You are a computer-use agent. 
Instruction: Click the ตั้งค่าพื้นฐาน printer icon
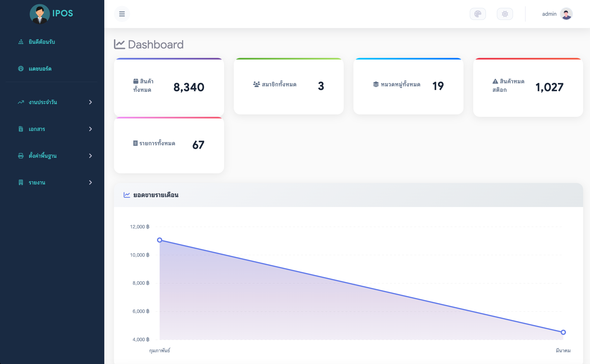[x=21, y=156]
